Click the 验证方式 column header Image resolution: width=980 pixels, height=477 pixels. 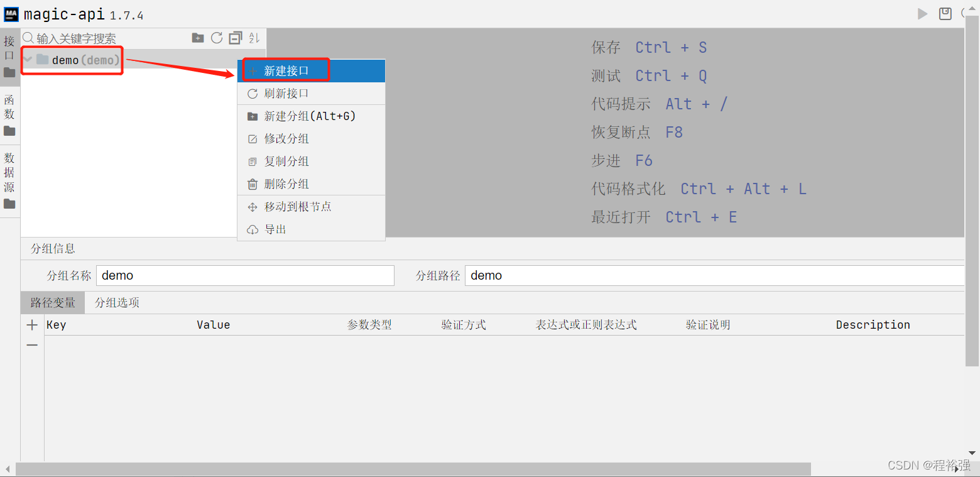click(464, 325)
